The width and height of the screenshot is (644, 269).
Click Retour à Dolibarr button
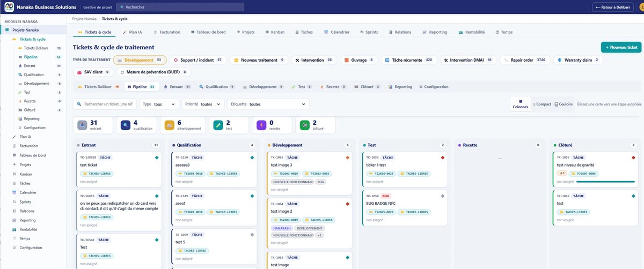pyautogui.click(x=614, y=7)
